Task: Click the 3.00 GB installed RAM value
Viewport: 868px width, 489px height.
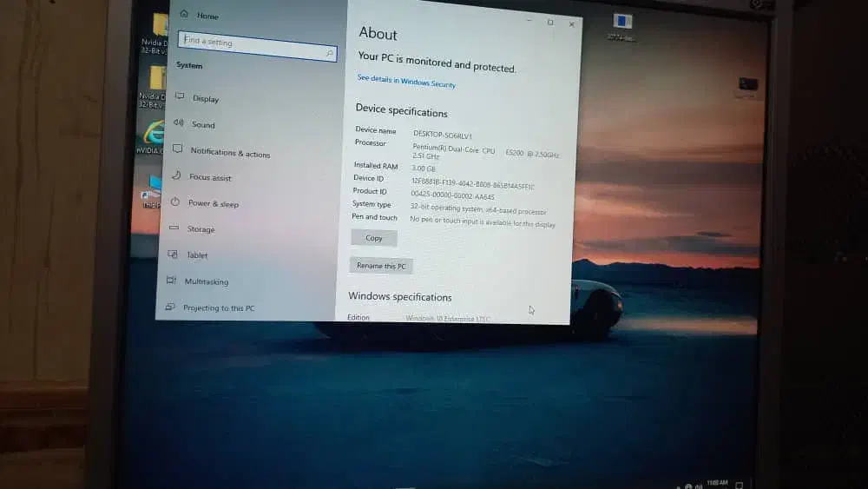Action: tap(424, 168)
